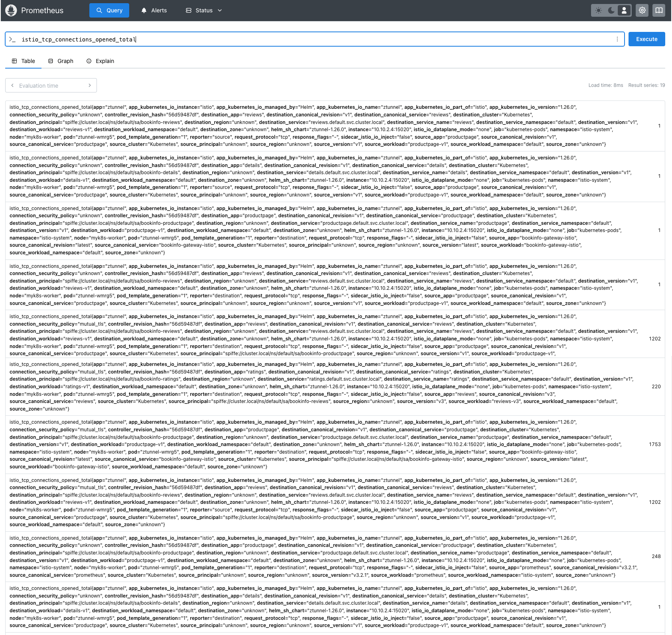Go to previous evaluation time arrow

click(12, 85)
